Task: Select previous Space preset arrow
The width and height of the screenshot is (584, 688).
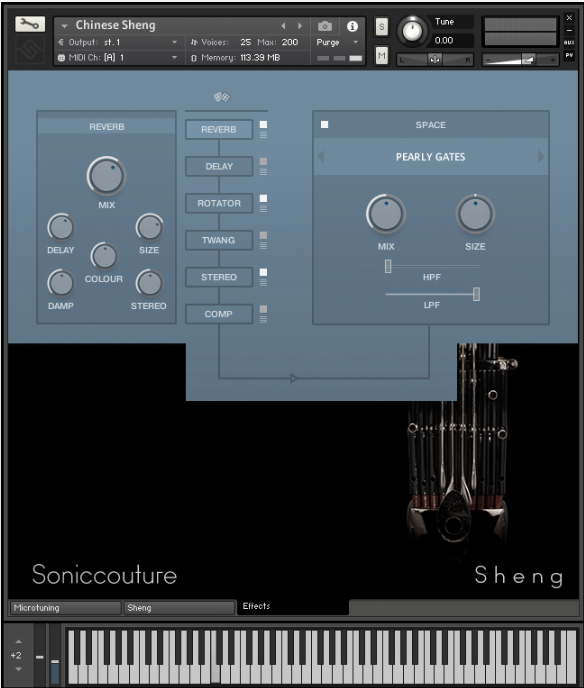Action: (321, 156)
